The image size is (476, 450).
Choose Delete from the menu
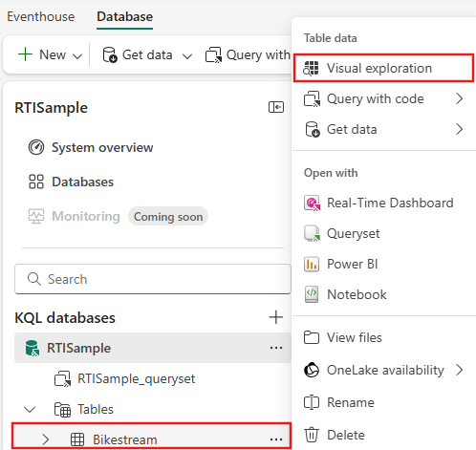click(x=346, y=435)
